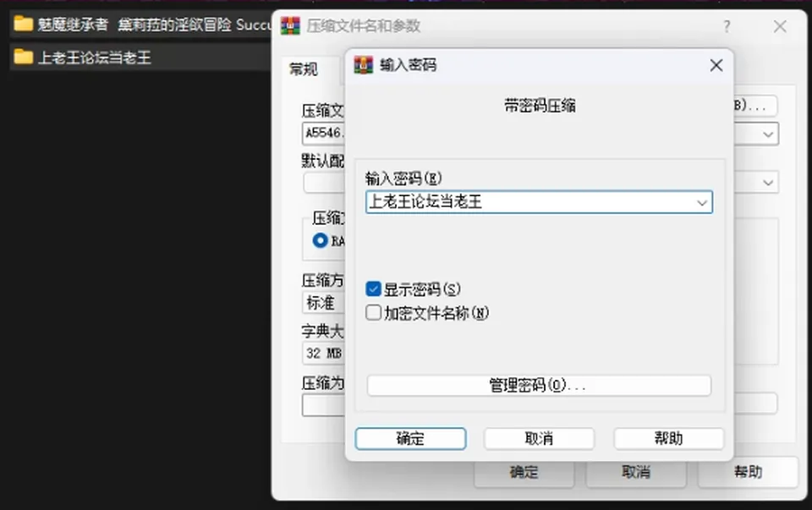This screenshot has height=510, width=812.
Task: Open 帮助 in the 输入密码 dialog
Action: pyautogui.click(x=668, y=439)
